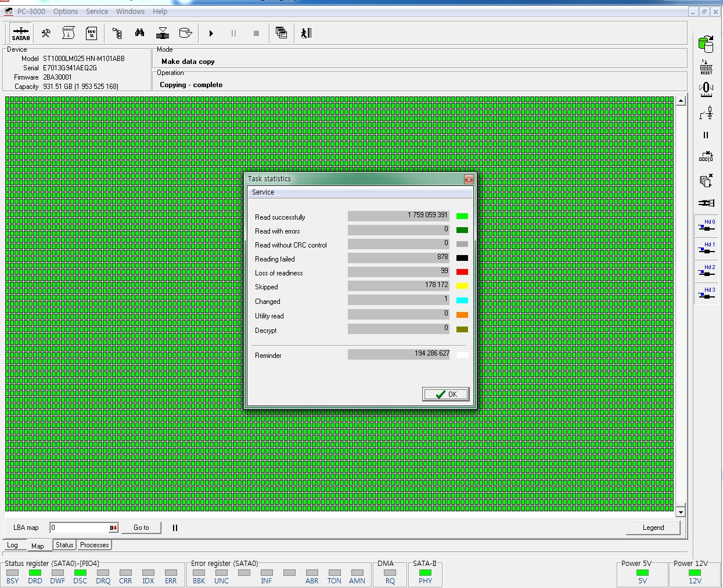Click the SATA0 port selector icon
Image resolution: width=723 pixels, height=588 pixels.
tap(21, 34)
